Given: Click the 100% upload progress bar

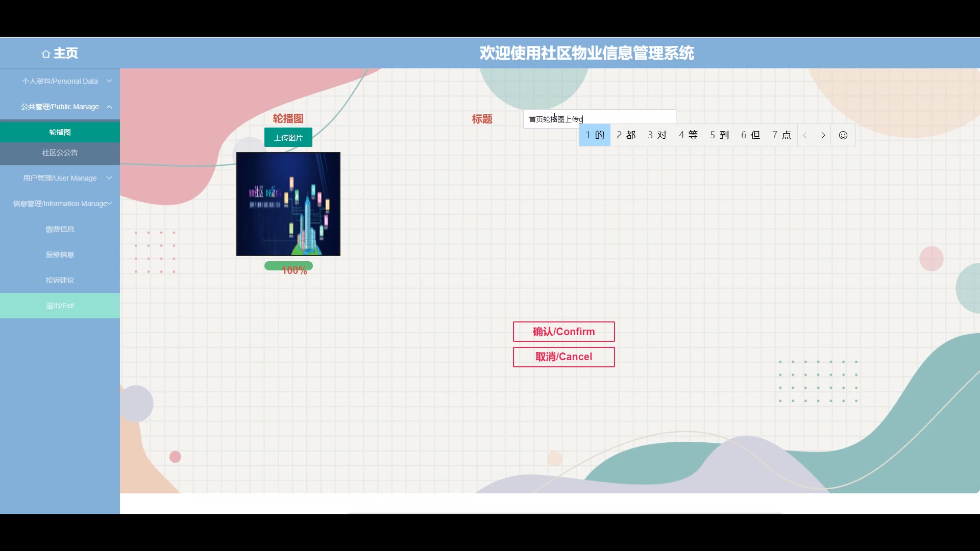Looking at the screenshot, I should click(288, 266).
